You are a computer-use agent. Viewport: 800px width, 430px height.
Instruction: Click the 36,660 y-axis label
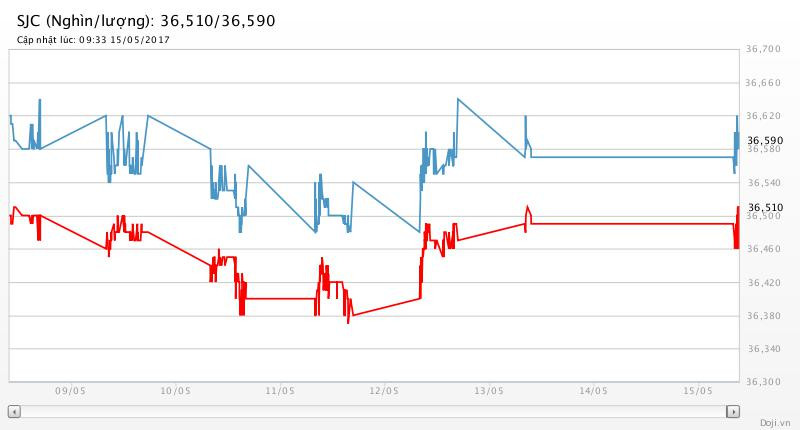[764, 83]
